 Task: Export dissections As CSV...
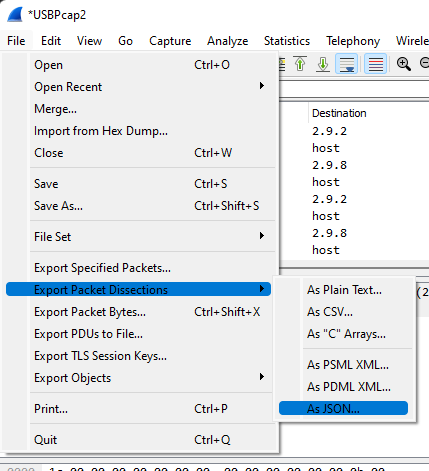[x=343, y=312]
